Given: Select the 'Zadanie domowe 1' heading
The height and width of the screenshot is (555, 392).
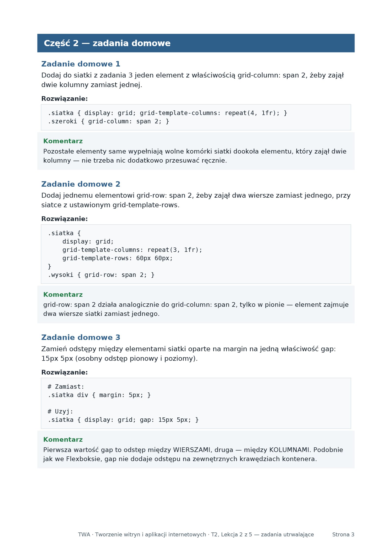Looking at the screenshot, I should click(x=81, y=64).
